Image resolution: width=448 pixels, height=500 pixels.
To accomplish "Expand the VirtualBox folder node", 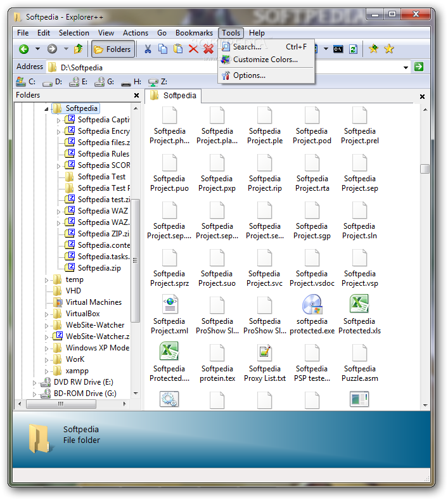I will (46, 314).
